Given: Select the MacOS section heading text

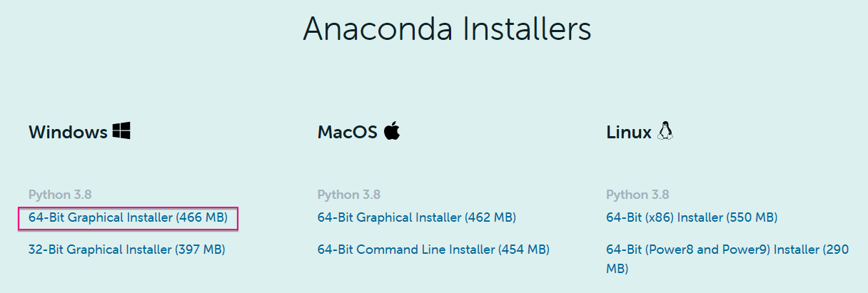Looking at the screenshot, I should coord(347,133).
